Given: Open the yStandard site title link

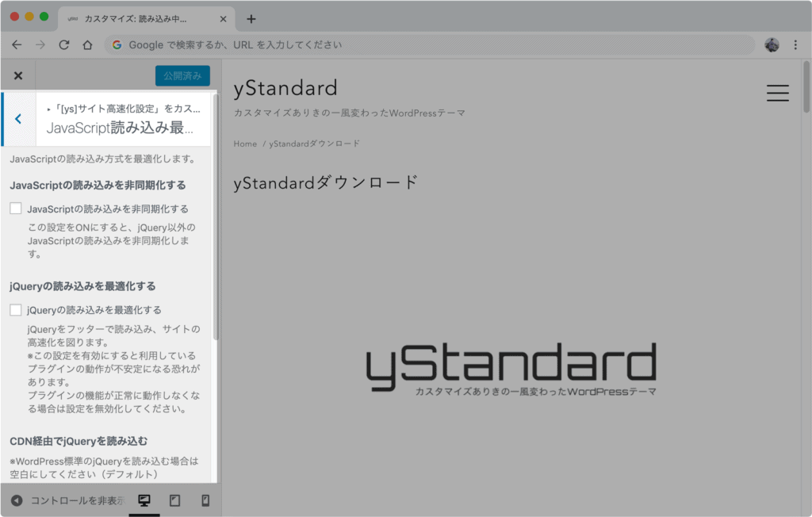Looking at the screenshot, I should pos(285,88).
